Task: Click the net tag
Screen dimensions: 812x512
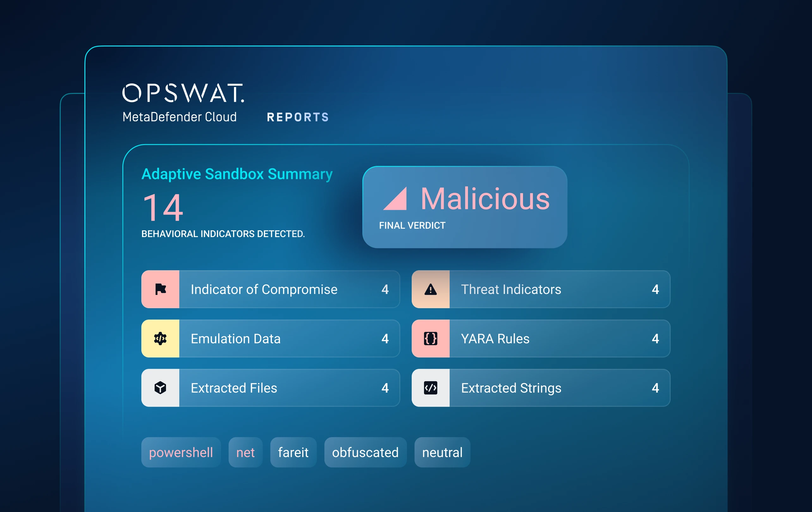Action: [x=245, y=452]
